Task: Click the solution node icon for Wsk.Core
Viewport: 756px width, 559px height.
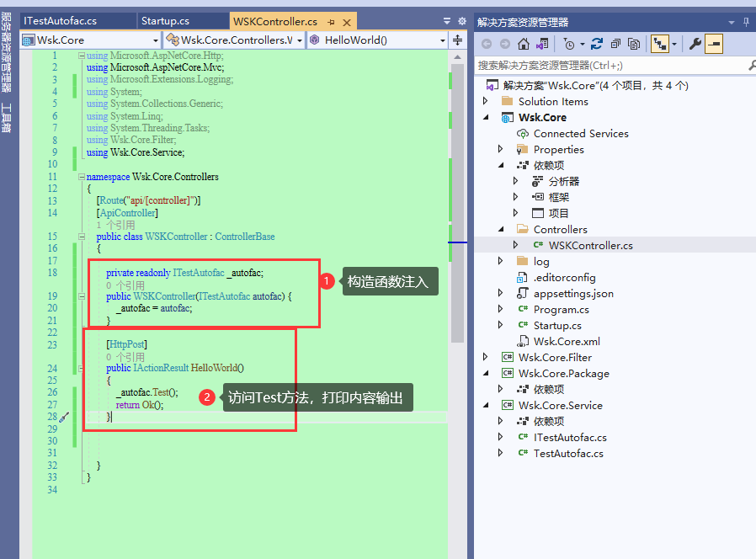Action: point(492,85)
